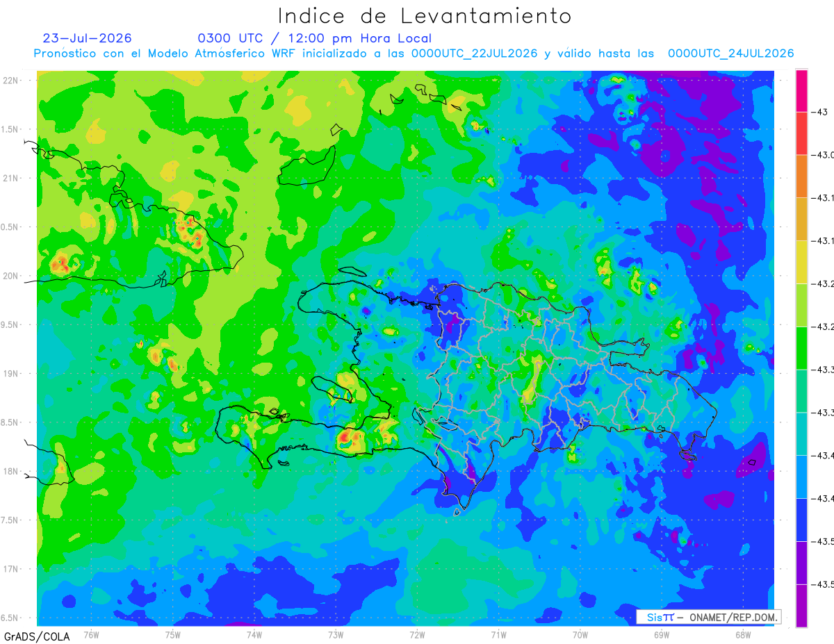This screenshot has height=644, width=834.
Task: Click the magenta swatch in the color legend
Action: point(801,90)
